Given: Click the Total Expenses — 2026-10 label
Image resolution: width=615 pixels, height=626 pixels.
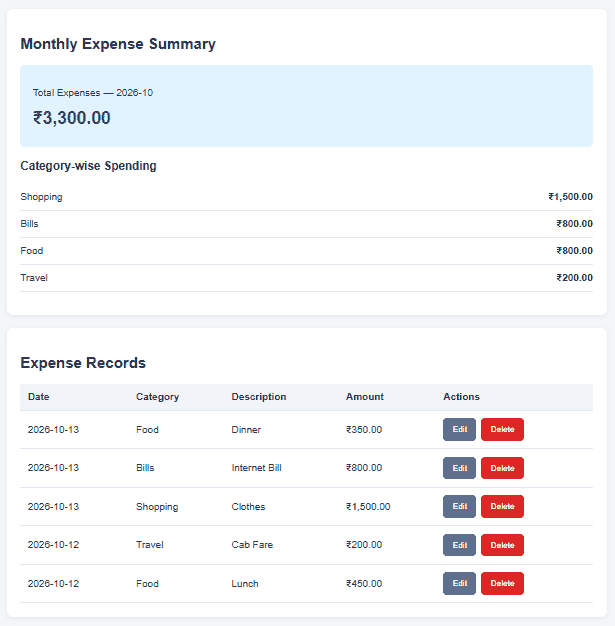Looking at the screenshot, I should pos(93,93).
